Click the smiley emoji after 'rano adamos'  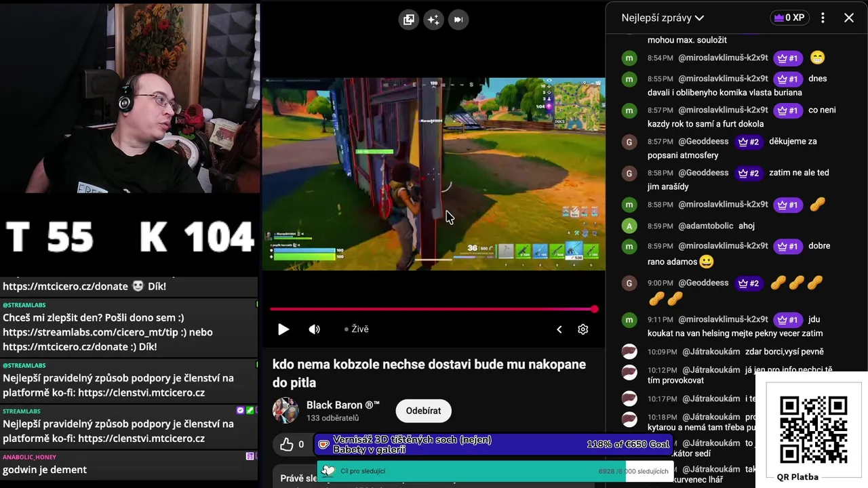[706, 262]
